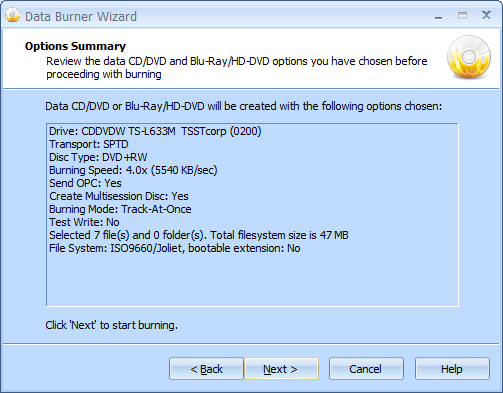The width and height of the screenshot is (503, 393).
Task: Select the Test Write No line
Action: pos(84,222)
